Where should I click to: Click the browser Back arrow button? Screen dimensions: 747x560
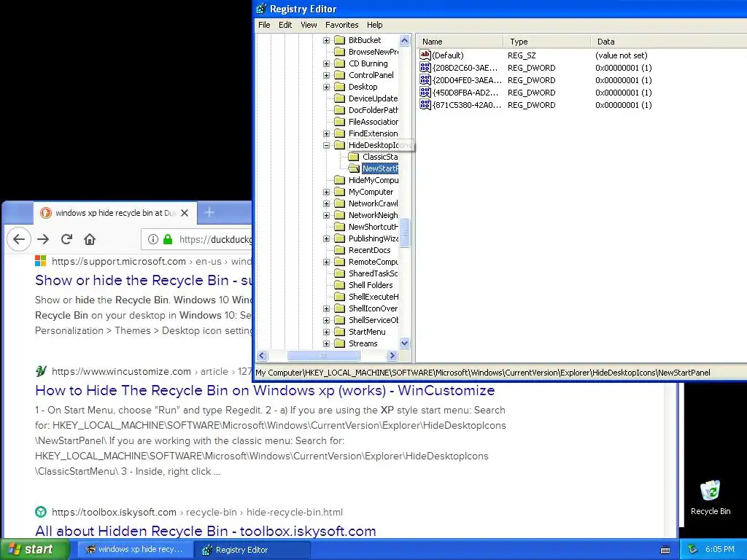pos(19,239)
